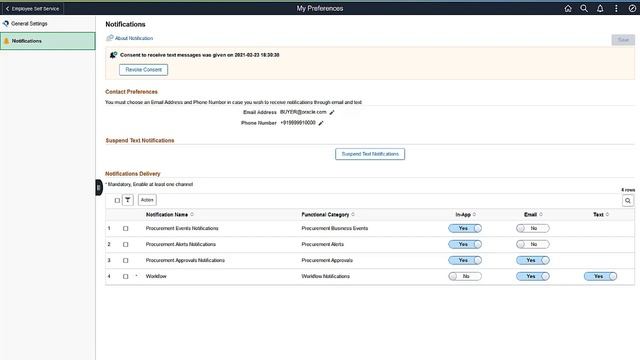Screen dimensions: 640x360
Task: Check the Procurement Approvals Notifications row
Action: pos(125,260)
